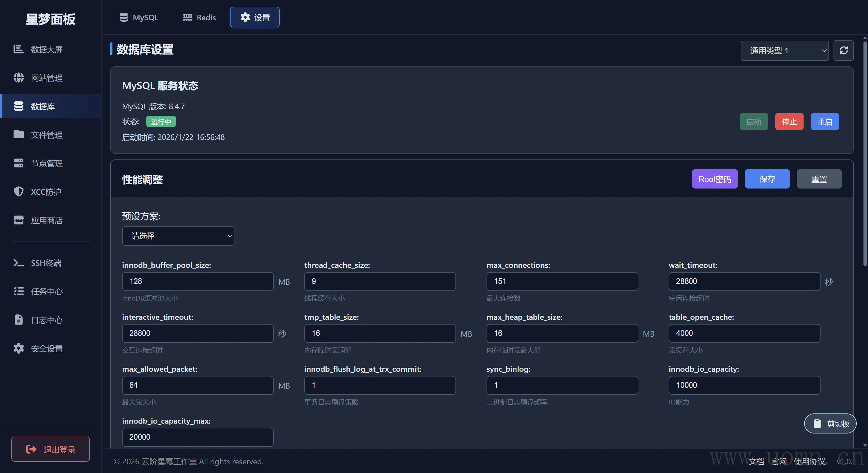
Task: Click the 应用商店 store icon
Action: (x=19, y=220)
